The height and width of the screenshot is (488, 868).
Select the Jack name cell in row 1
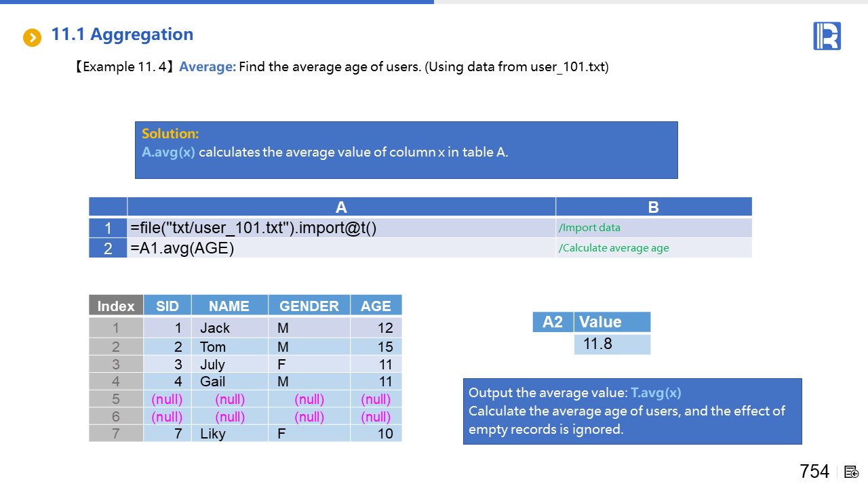(229, 328)
